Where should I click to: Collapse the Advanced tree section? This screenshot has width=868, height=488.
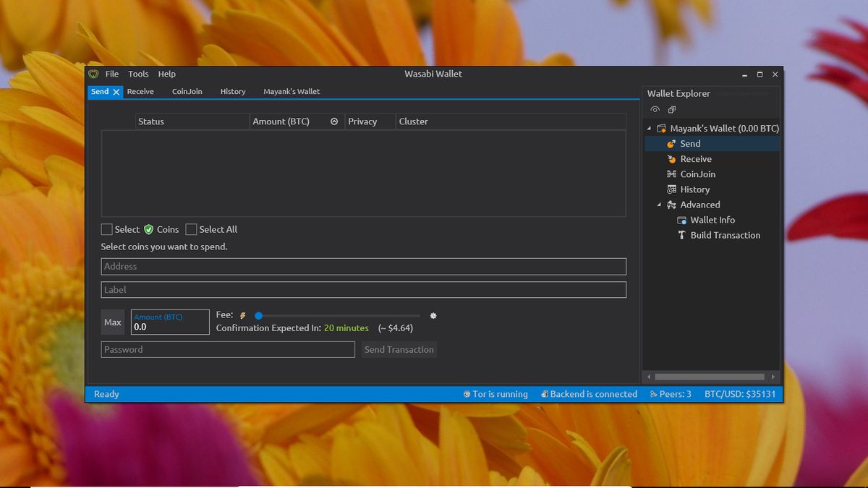[659, 205]
